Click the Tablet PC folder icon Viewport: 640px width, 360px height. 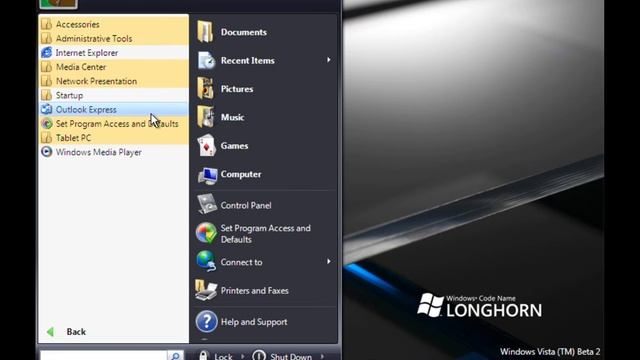(x=47, y=138)
